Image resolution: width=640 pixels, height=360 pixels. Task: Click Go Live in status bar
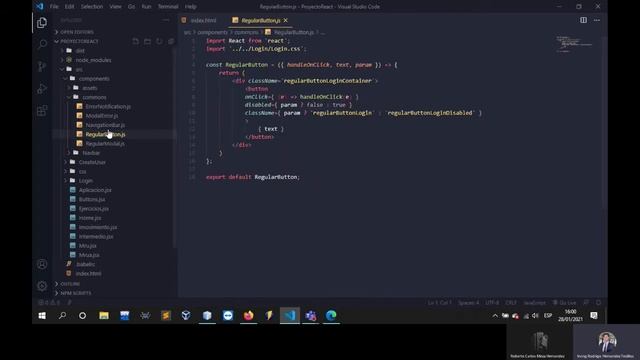564,302
